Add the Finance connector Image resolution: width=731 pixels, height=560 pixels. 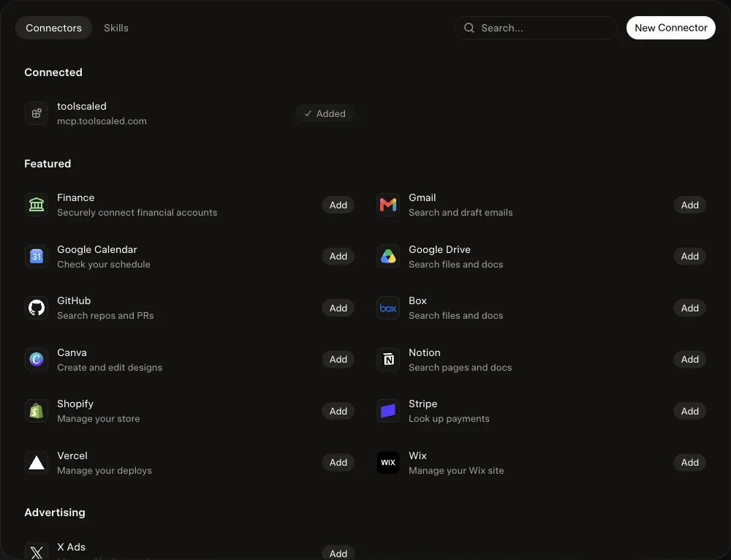pos(338,205)
